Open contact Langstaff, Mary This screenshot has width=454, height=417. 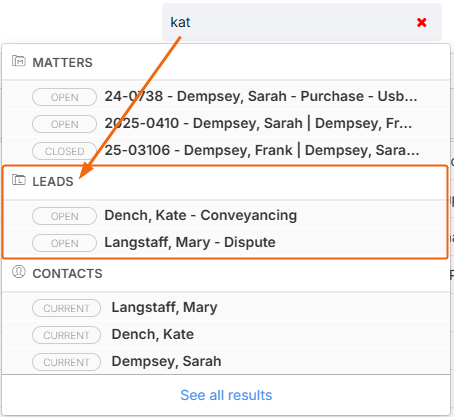coord(226,308)
